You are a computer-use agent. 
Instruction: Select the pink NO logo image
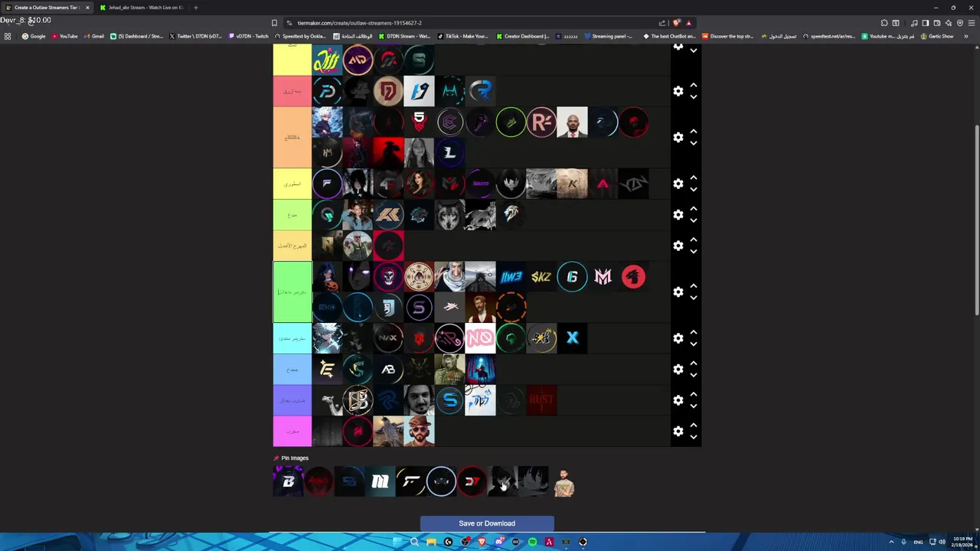480,338
